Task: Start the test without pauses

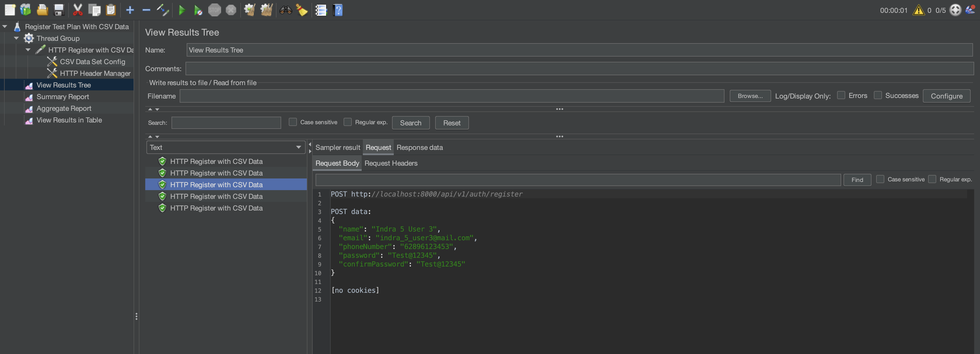Action: (x=198, y=10)
